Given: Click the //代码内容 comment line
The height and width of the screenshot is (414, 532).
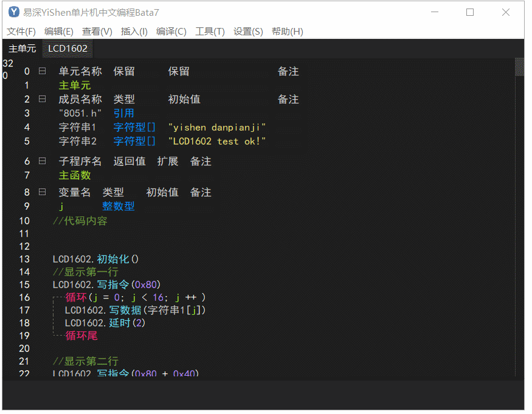Looking at the screenshot, I should 80,221.
